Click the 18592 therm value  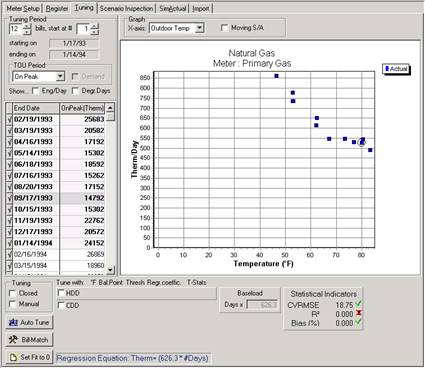[94, 164]
